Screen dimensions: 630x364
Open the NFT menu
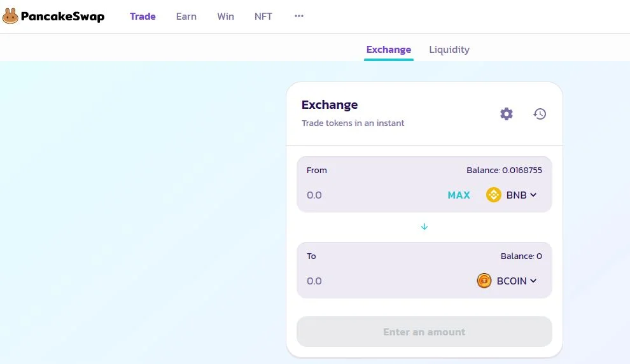click(x=263, y=17)
